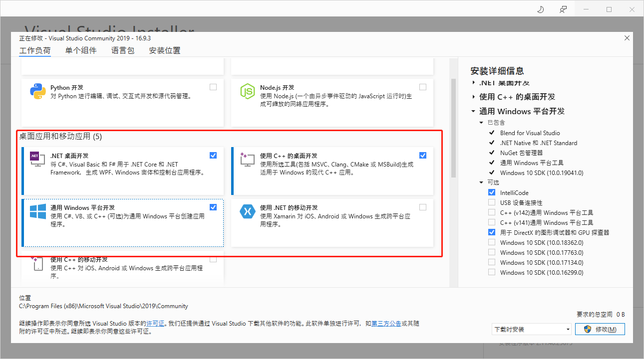The image size is (644, 359).
Task: Click the C++ desktop development monitor icon
Action: click(248, 159)
